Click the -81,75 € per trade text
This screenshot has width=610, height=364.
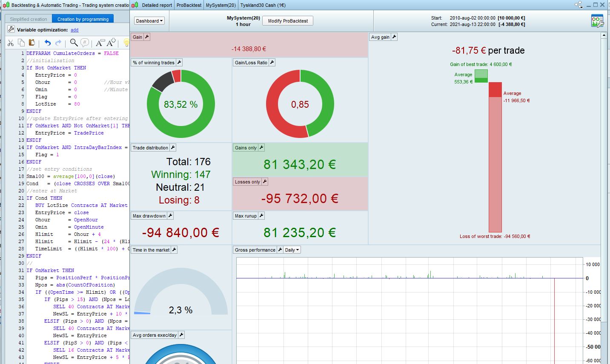pos(488,50)
